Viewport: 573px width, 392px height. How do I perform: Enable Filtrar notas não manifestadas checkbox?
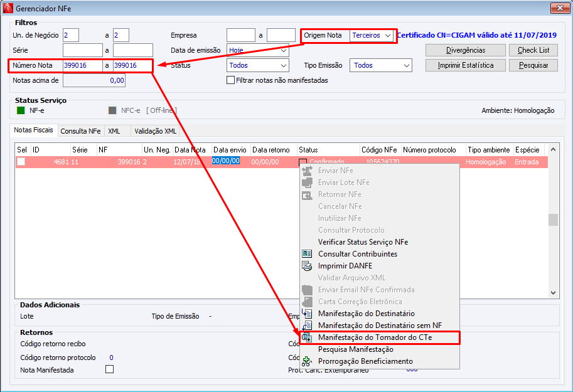[x=230, y=80]
